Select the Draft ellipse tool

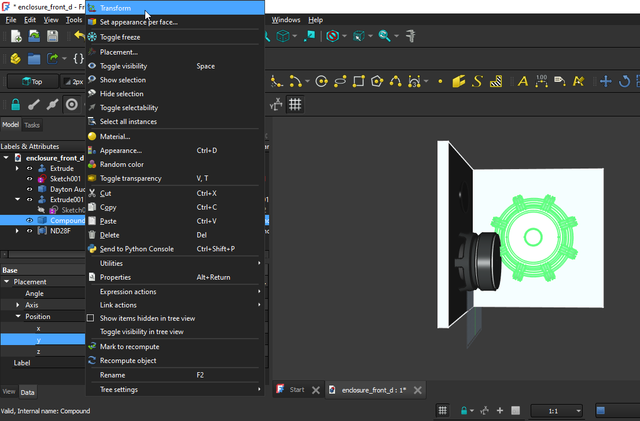pos(340,81)
